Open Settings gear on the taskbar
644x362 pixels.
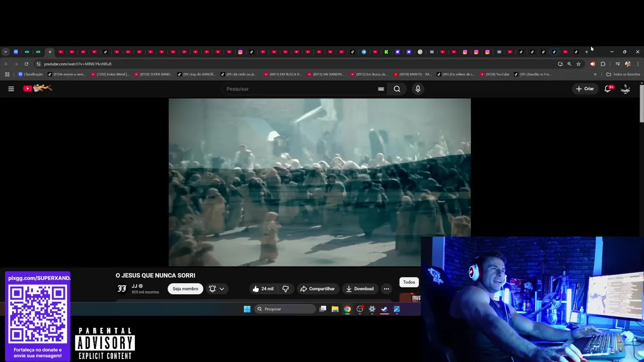372,309
